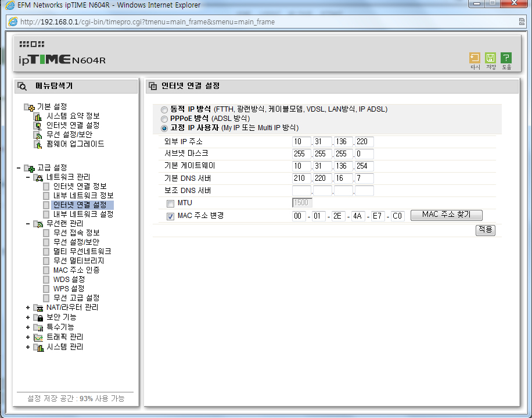The width and height of the screenshot is (532, 418).
Task: Click the Internet Explorer icon in address bar
Action: (13, 22)
